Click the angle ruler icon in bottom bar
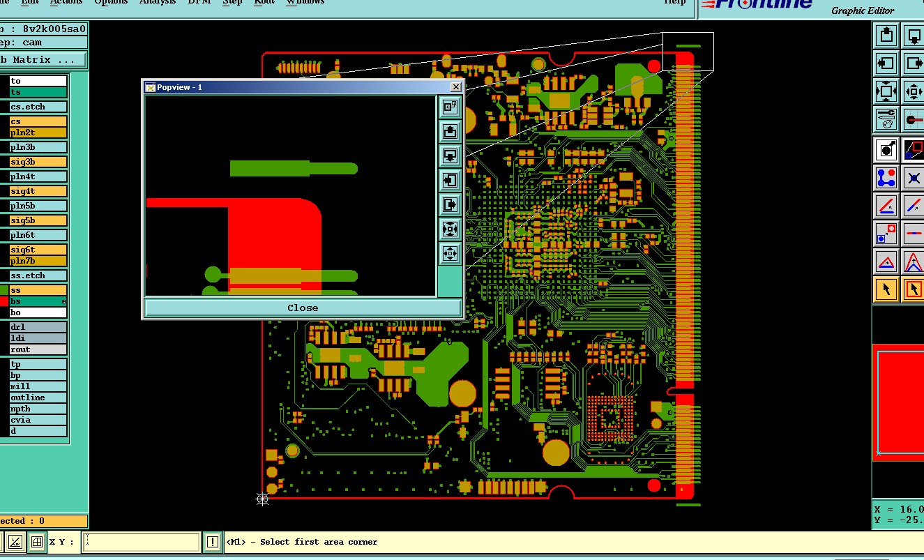Screen dimensions: 924x560 (16, 542)
